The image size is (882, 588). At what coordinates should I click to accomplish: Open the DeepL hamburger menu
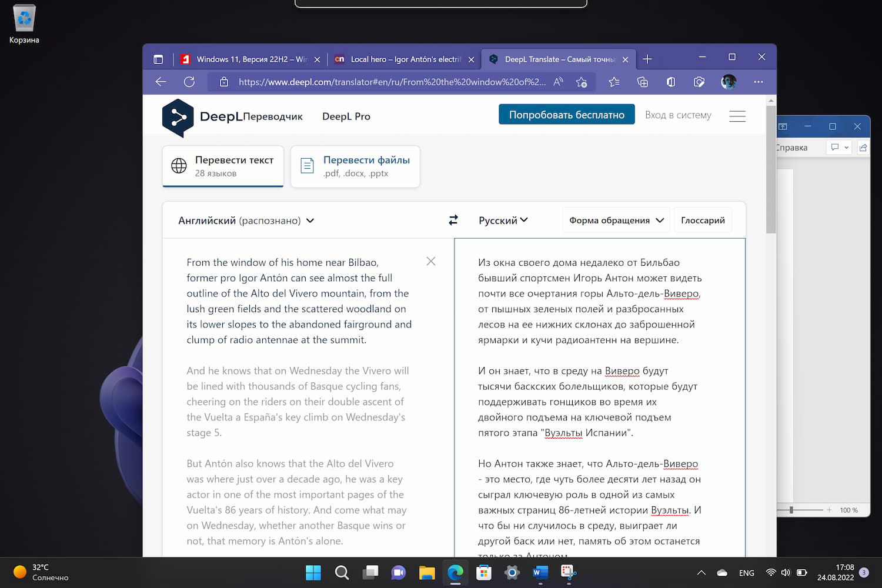tap(737, 116)
